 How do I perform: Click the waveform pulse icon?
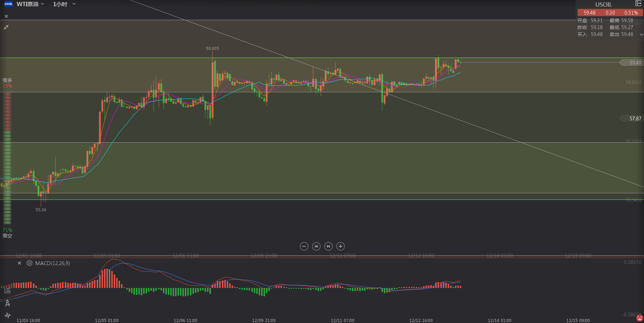pyautogui.click(x=7, y=315)
